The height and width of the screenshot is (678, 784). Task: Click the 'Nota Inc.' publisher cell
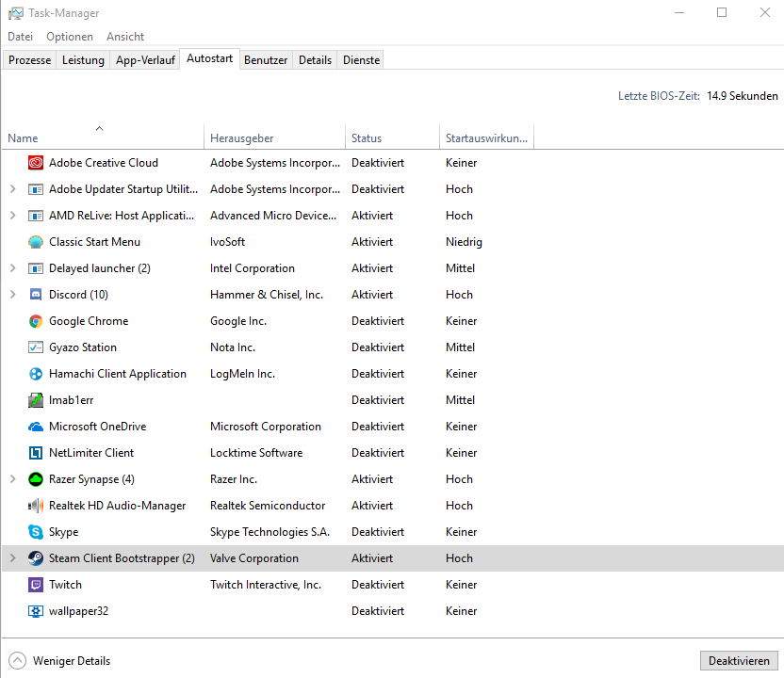click(x=233, y=347)
